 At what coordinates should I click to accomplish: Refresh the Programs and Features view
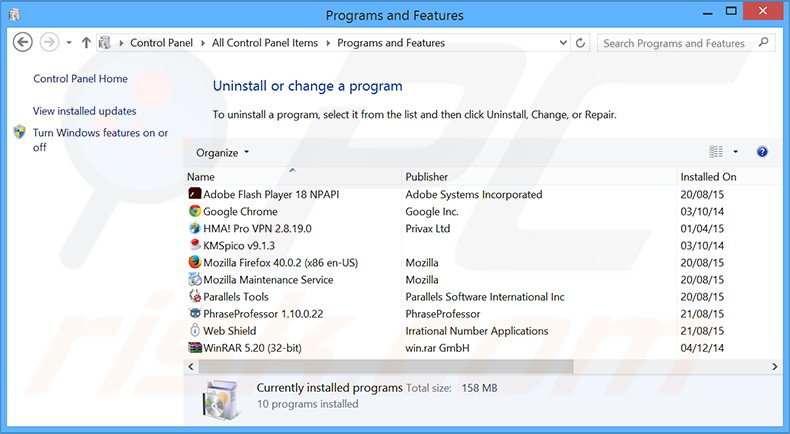580,43
